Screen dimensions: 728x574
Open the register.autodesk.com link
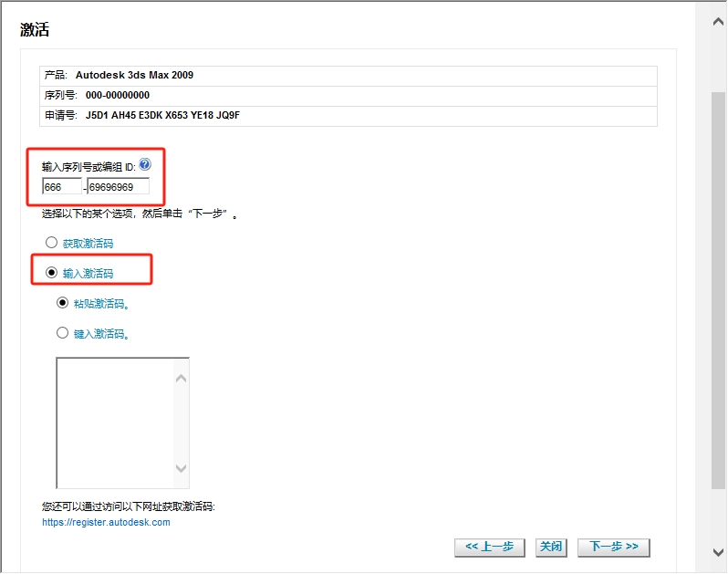point(106,523)
